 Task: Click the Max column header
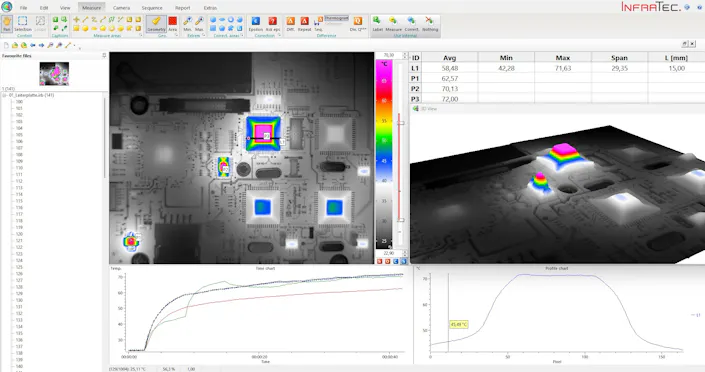562,58
